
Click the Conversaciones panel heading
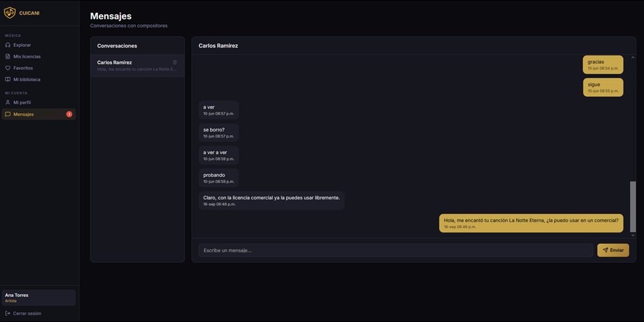point(117,46)
